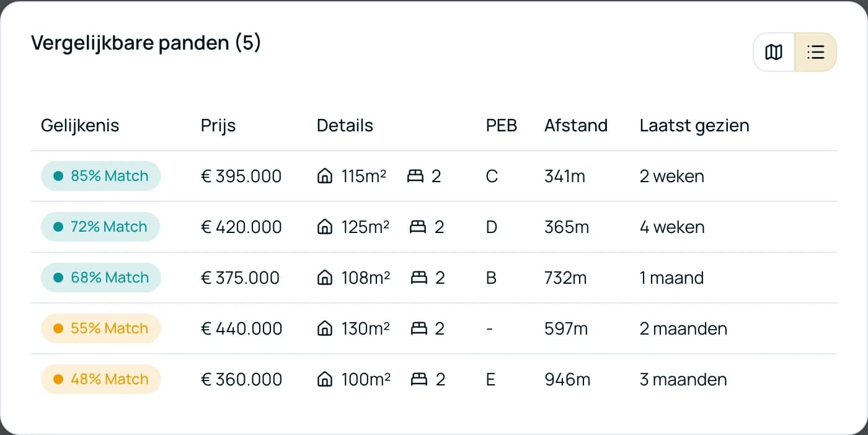Click the house icon beside 125m²
The width and height of the screenshot is (868, 435).
pos(324,227)
